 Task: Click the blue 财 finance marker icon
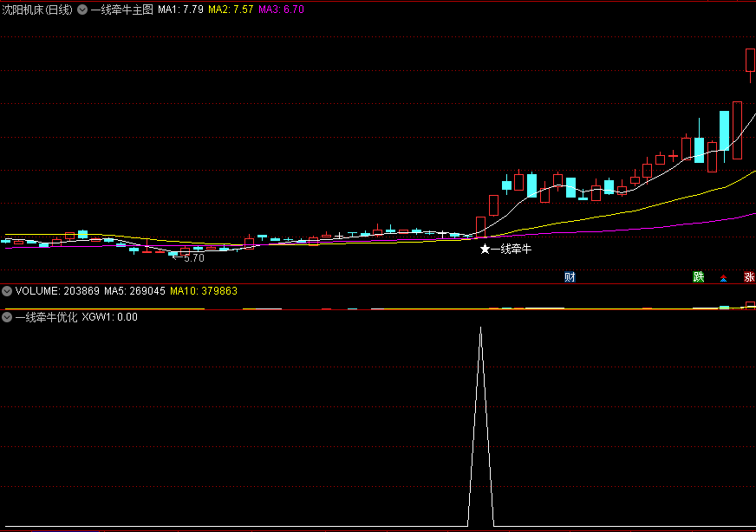pos(570,277)
